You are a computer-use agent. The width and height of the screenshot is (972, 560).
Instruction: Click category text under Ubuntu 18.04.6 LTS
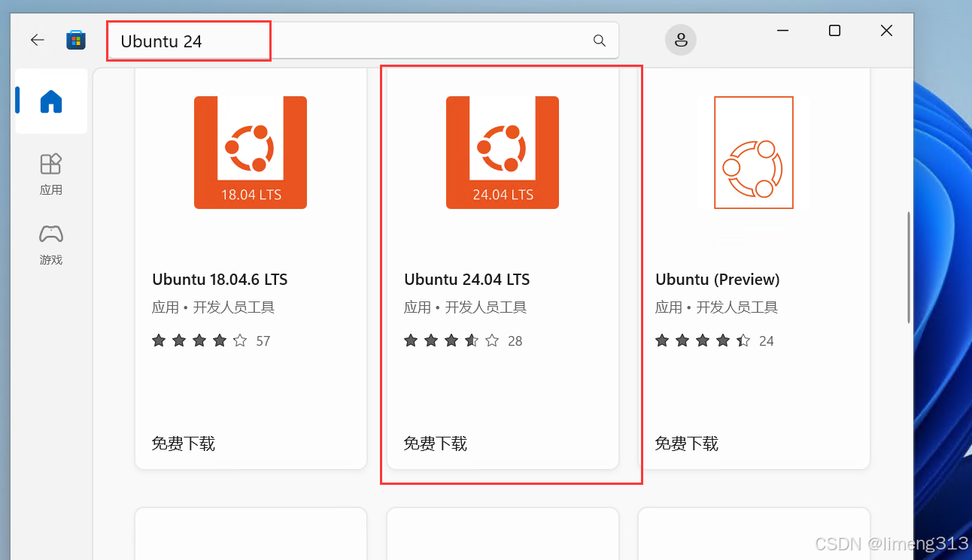click(214, 307)
